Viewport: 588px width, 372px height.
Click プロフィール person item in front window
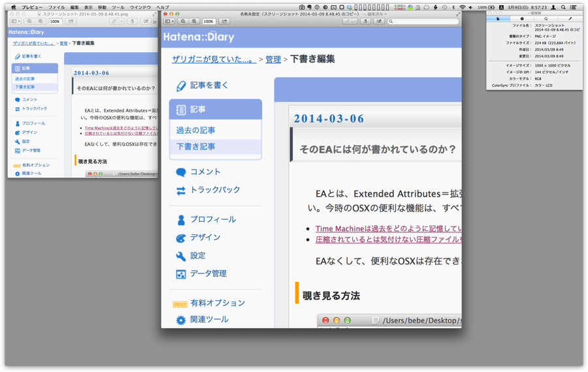[206, 219]
